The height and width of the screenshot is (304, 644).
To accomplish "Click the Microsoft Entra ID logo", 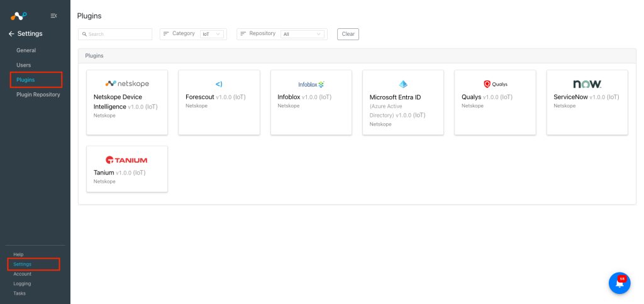I will 403,84.
